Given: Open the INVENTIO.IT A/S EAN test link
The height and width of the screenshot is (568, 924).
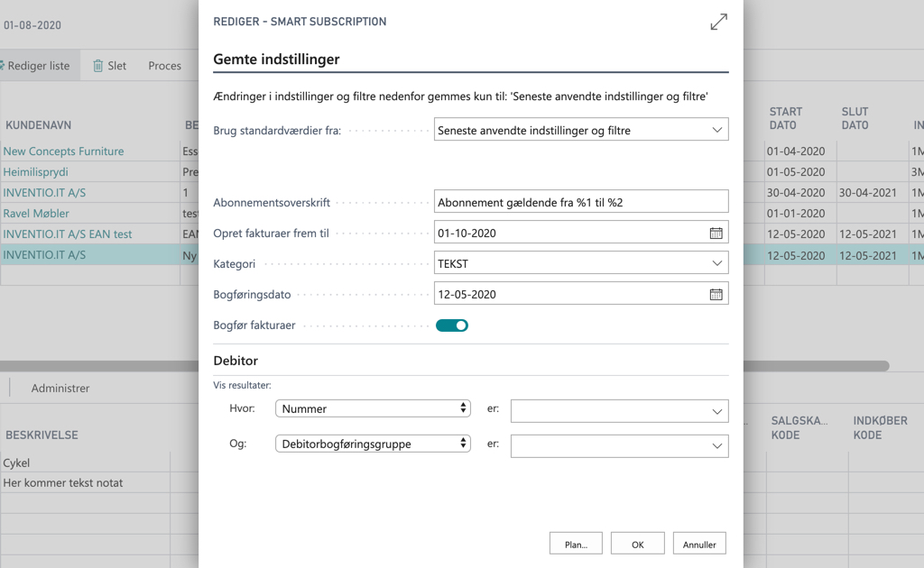Looking at the screenshot, I should [67, 234].
